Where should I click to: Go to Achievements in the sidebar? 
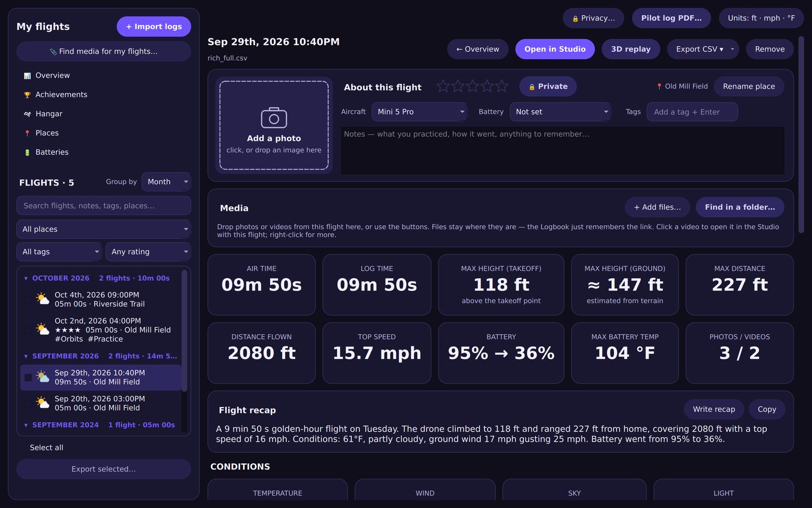click(x=61, y=94)
